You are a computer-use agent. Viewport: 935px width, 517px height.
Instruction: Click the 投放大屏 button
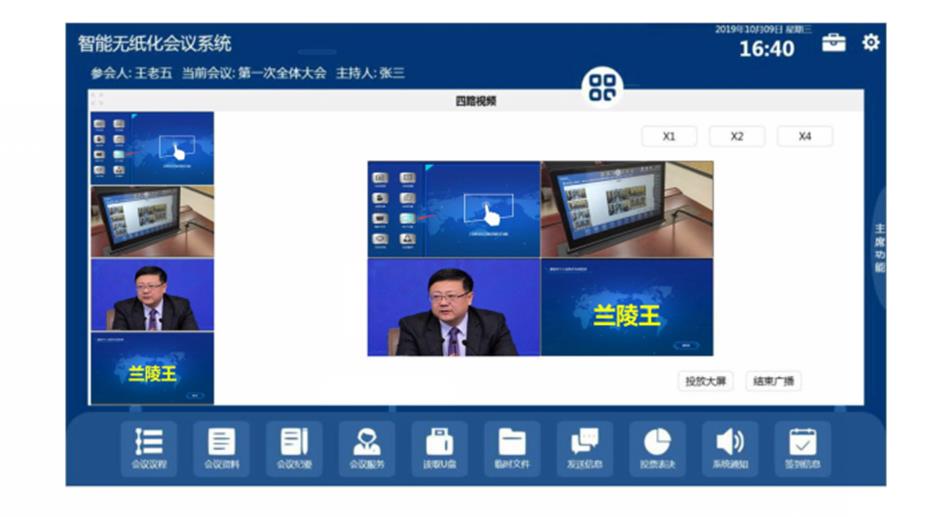[706, 381]
